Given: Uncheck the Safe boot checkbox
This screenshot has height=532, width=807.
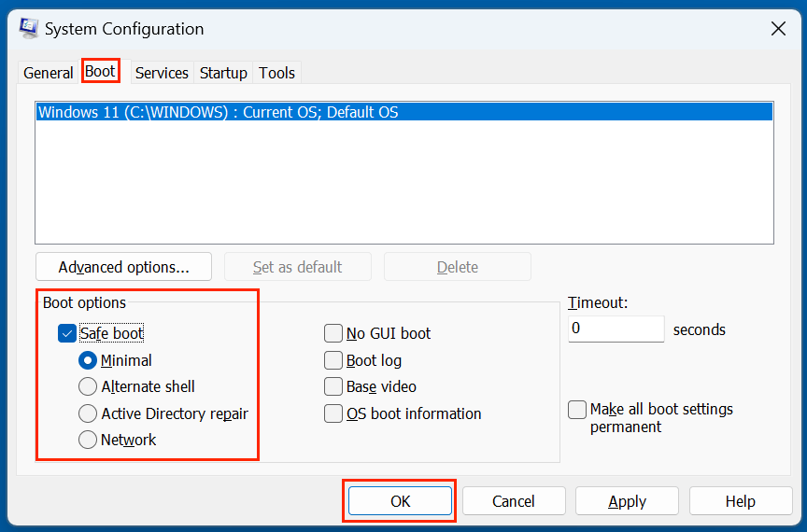Looking at the screenshot, I should click(x=67, y=333).
